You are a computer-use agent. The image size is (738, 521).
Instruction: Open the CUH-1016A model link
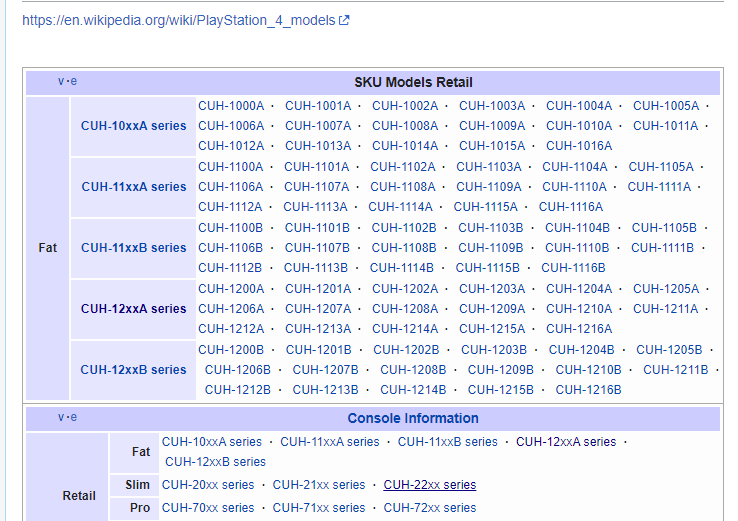579,146
